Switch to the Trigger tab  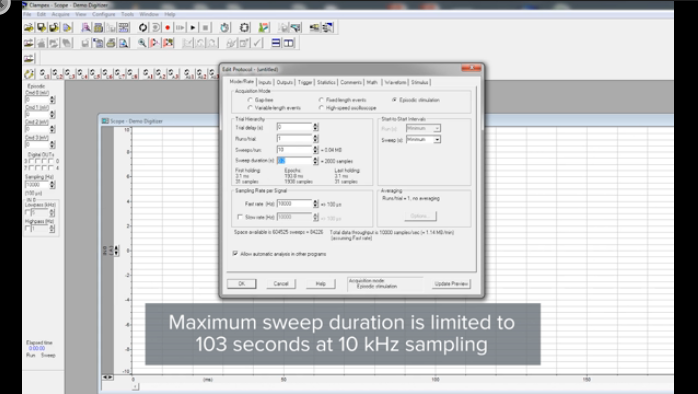pos(305,82)
